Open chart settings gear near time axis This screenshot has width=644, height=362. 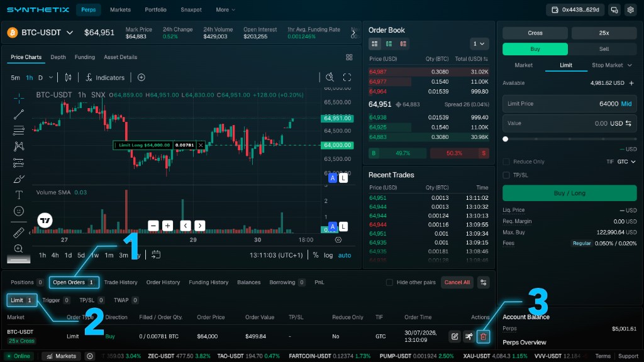point(338,239)
